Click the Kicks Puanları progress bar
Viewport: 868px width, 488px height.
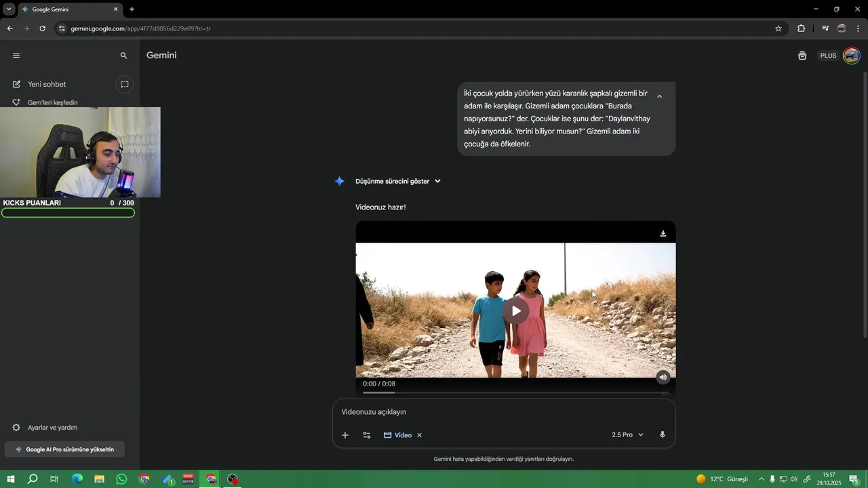(68, 213)
